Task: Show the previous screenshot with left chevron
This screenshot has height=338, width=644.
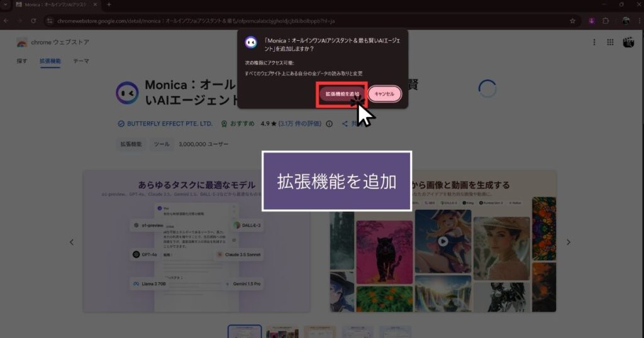Action: (71, 242)
